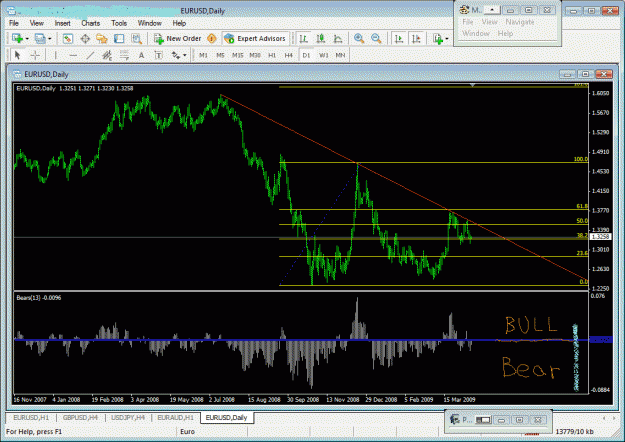Switch timeframe to M5
This screenshot has height=442, width=625.
pyautogui.click(x=220, y=55)
